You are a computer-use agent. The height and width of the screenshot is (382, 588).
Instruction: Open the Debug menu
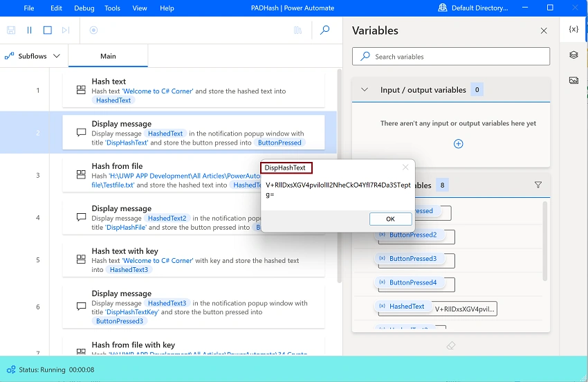point(84,8)
